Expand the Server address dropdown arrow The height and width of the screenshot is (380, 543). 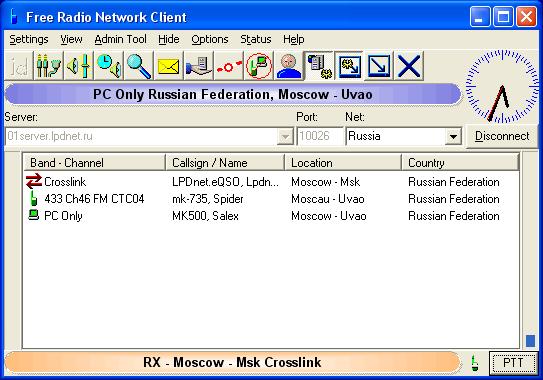(x=285, y=136)
